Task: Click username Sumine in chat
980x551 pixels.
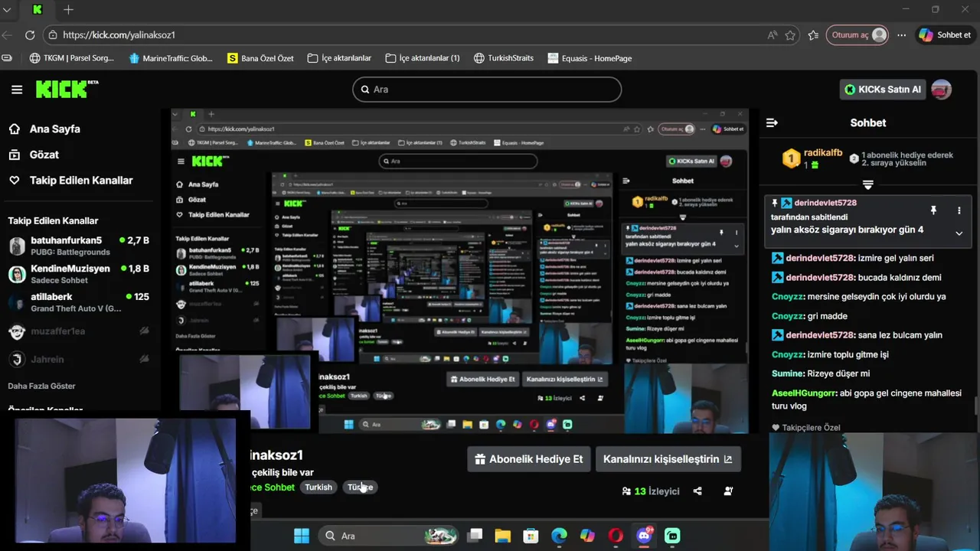Action: click(788, 373)
